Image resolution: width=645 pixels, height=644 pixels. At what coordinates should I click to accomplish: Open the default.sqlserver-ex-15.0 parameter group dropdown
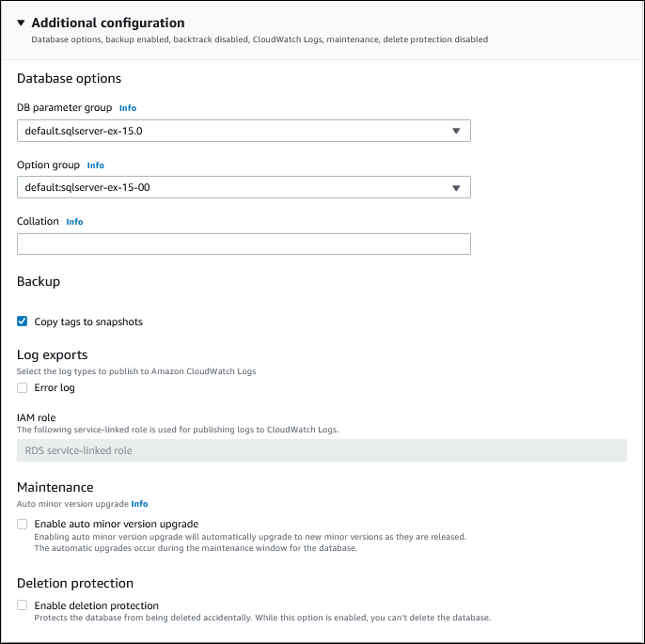235,131
